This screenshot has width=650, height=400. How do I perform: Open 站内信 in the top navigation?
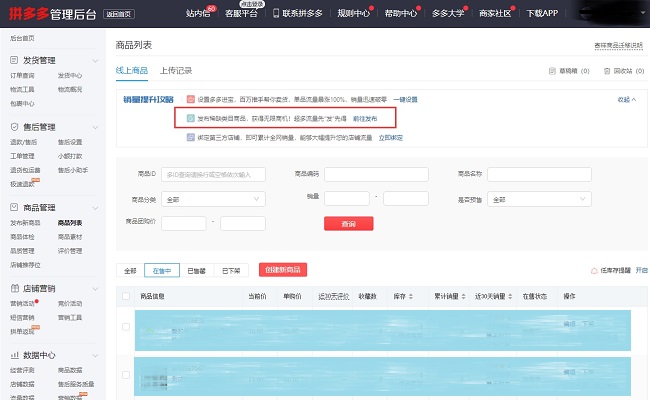198,13
